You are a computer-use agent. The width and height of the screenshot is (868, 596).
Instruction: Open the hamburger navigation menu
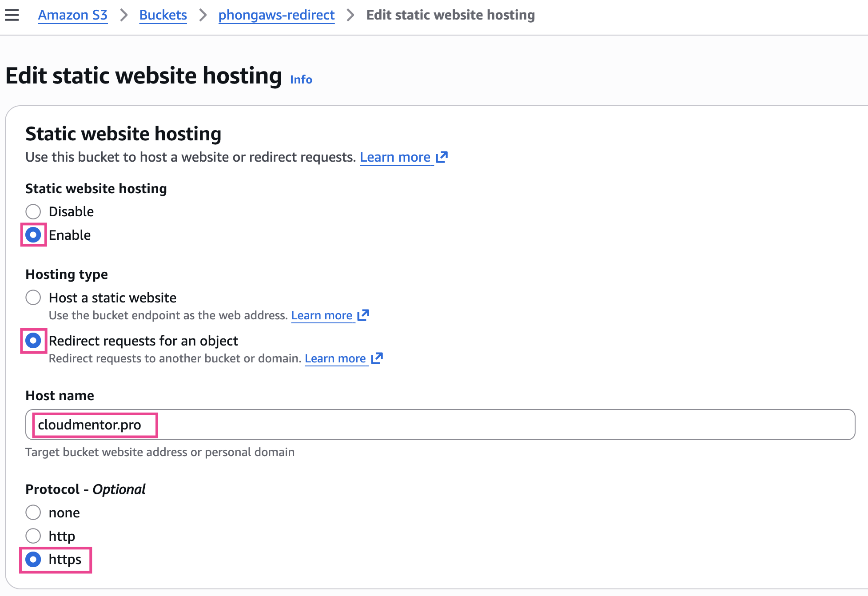[x=12, y=15]
